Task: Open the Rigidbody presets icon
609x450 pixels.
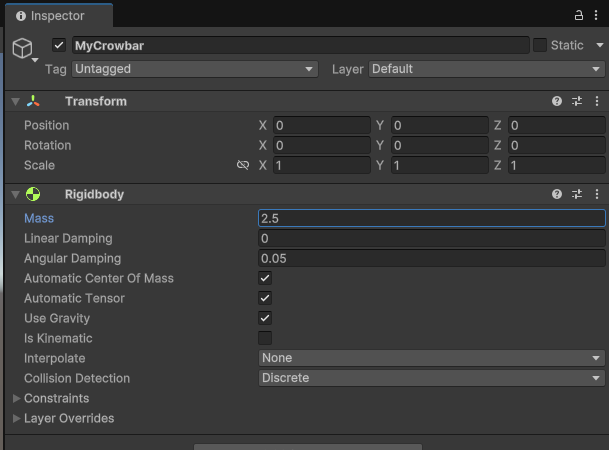Action: [x=577, y=194]
